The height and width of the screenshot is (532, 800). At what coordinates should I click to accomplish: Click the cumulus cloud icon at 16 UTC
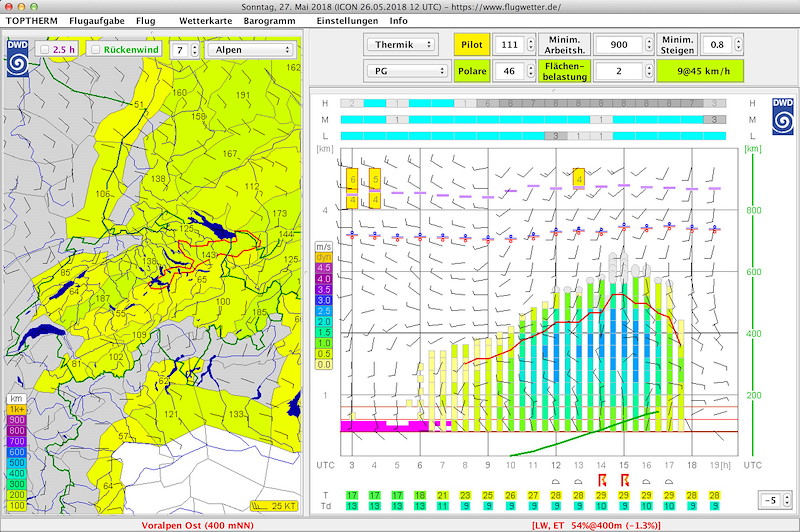(646, 481)
